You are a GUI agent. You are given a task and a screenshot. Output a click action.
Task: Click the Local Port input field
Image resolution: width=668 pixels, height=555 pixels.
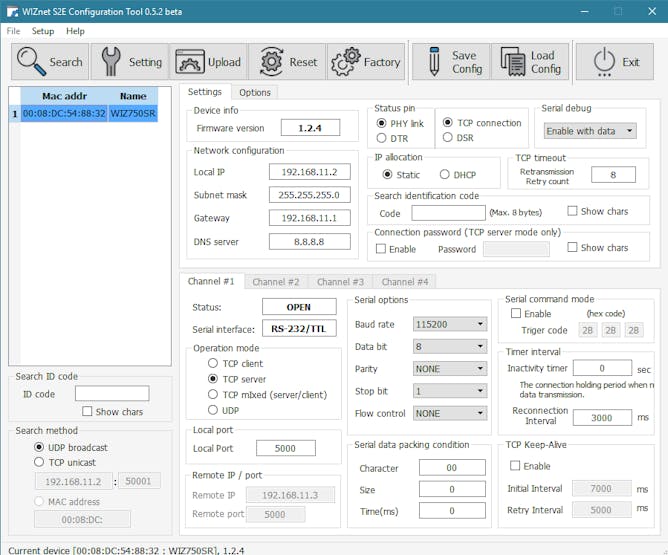[x=285, y=448]
